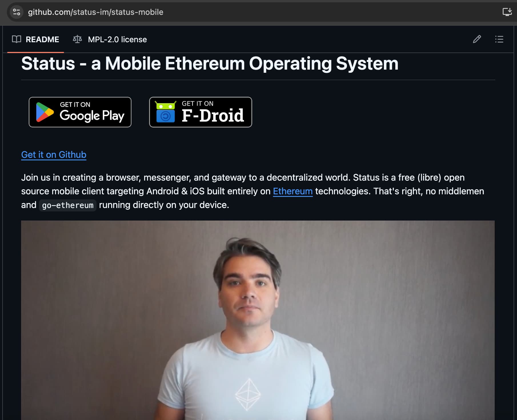
Task: Click the Get it on F-Droid wordmark
Action: click(x=213, y=112)
